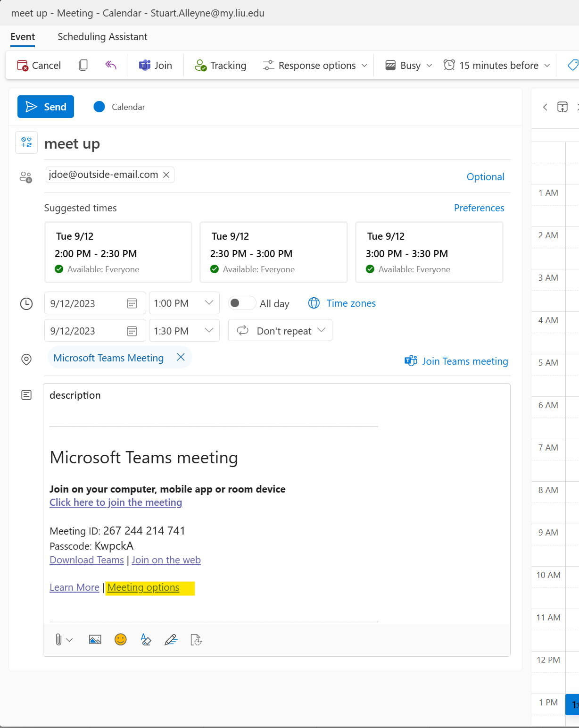
Task: Open the highlighted Meeting options link
Action: point(143,587)
